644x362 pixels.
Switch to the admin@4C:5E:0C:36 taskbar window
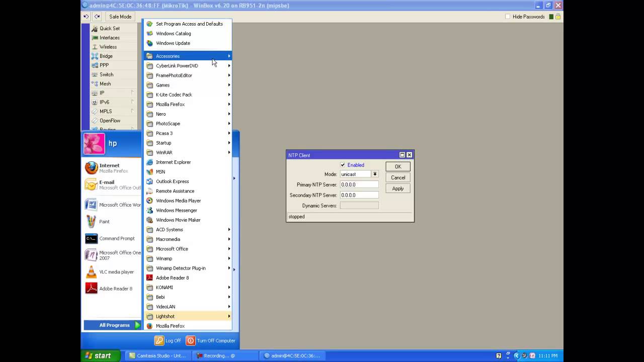292,355
